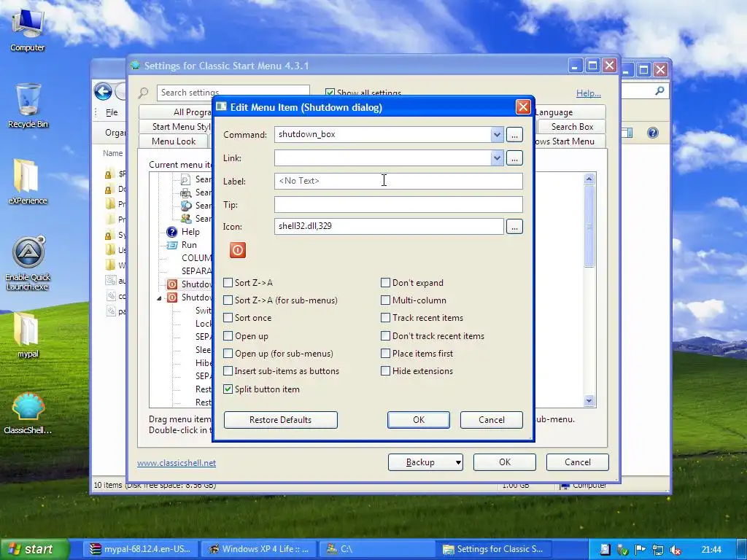Uncheck Split button item
Viewport: 747px width, 560px height.
[x=228, y=389]
